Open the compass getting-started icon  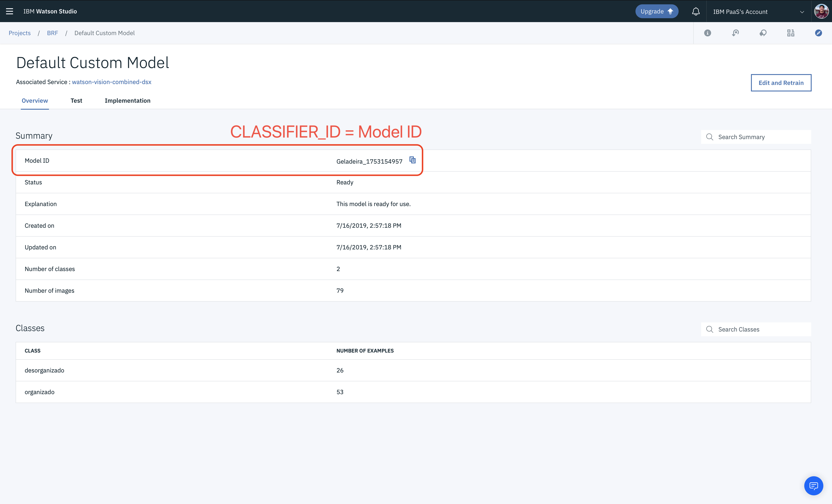pyautogui.click(x=818, y=33)
